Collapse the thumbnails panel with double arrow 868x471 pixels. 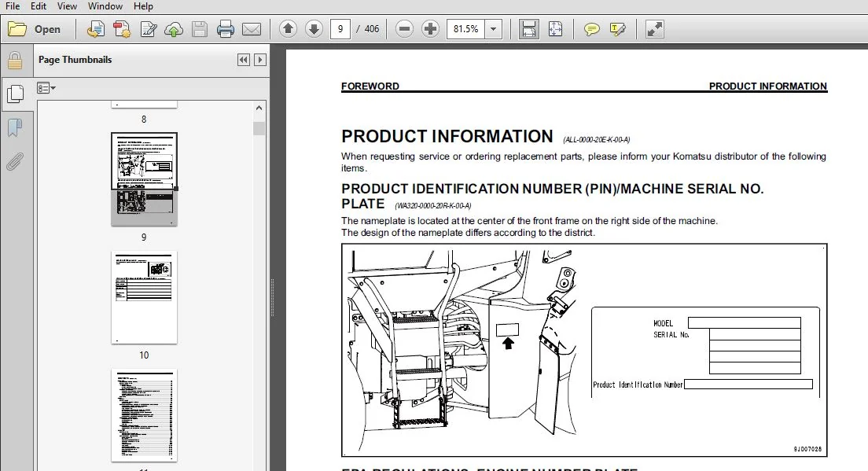(x=243, y=60)
